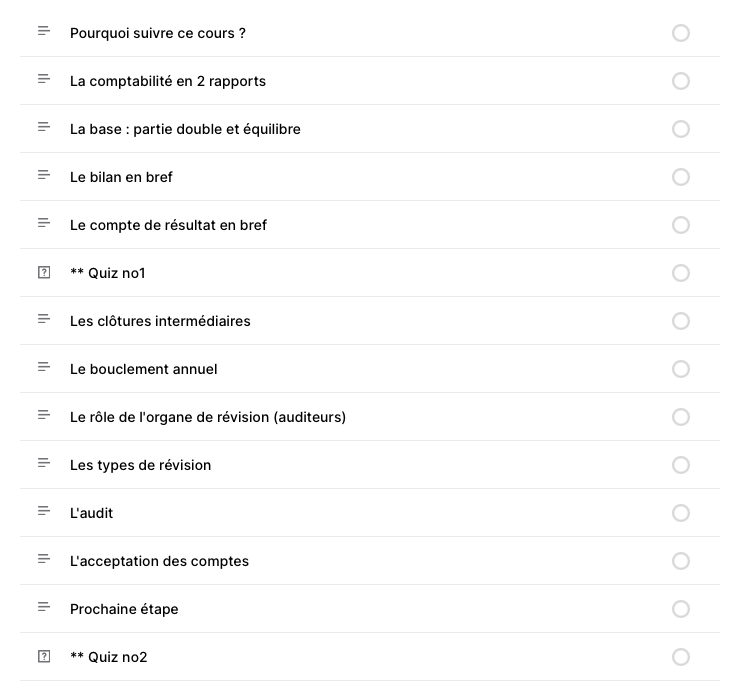Toggle the completion circle for 'L'acceptation des comptes'
739x691 pixels.
point(681,561)
